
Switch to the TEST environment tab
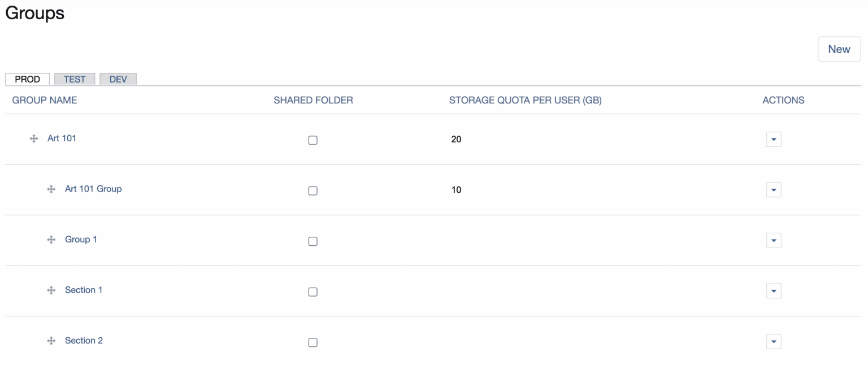[x=75, y=79]
